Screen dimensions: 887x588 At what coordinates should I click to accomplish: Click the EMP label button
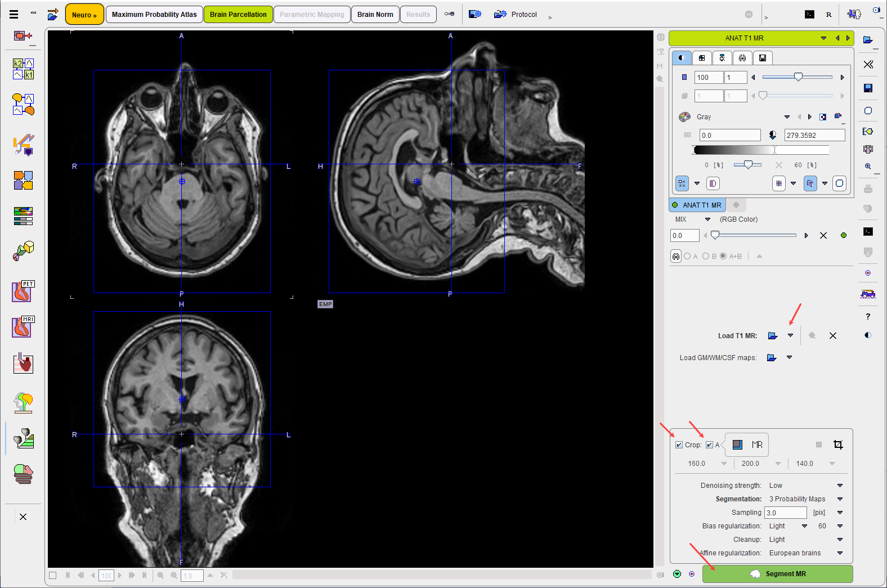(x=325, y=304)
